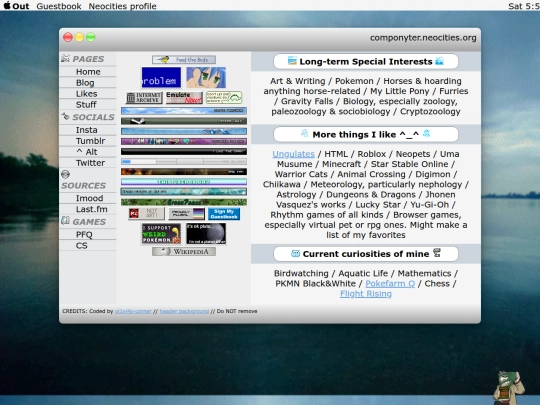Follow the Flight Rising link
The width and height of the screenshot is (540, 405).
pos(366,294)
